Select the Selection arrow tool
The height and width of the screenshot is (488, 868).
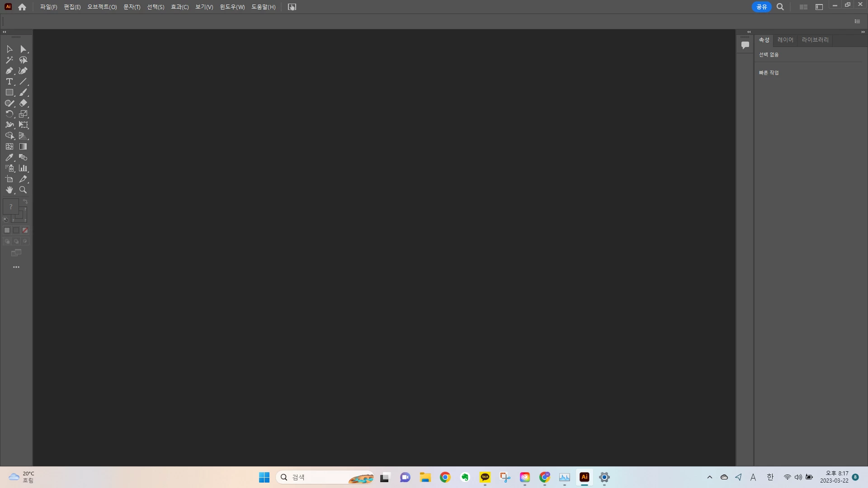pyautogui.click(x=9, y=49)
